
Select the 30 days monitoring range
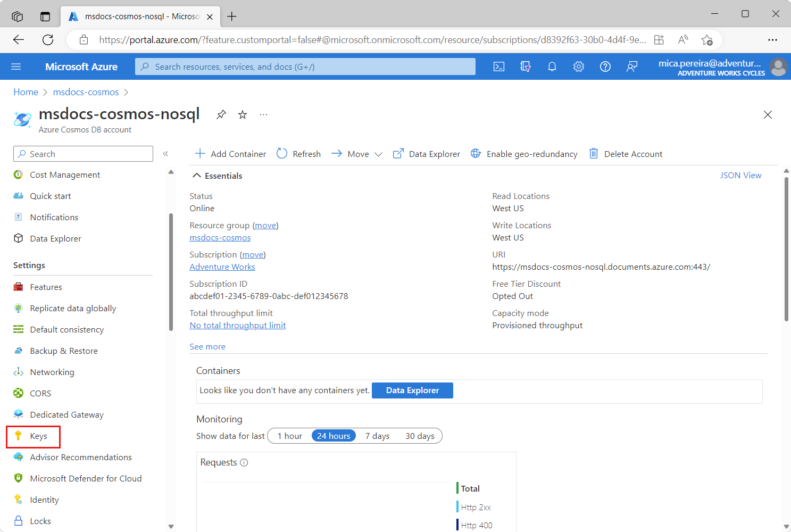coord(420,436)
